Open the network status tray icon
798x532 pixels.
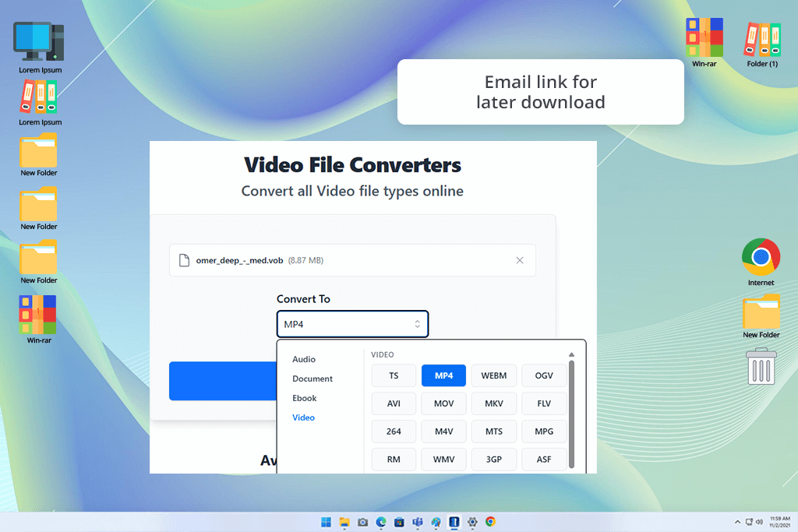pos(749,522)
